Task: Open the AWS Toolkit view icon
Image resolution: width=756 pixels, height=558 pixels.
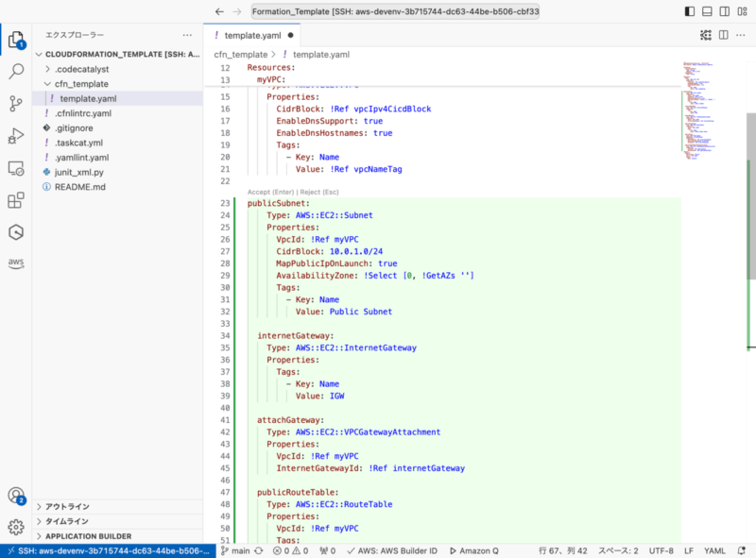Action: 16,263
